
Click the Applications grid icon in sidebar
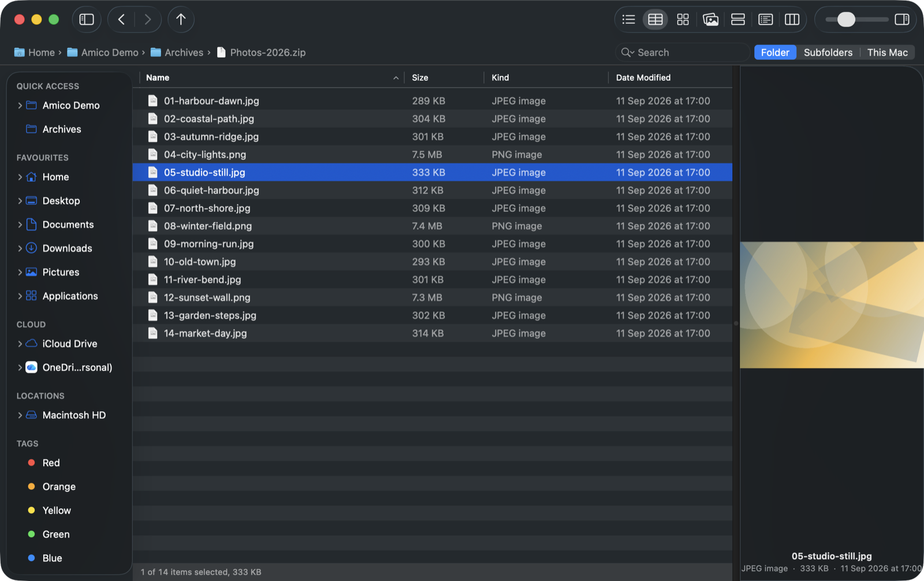point(32,296)
